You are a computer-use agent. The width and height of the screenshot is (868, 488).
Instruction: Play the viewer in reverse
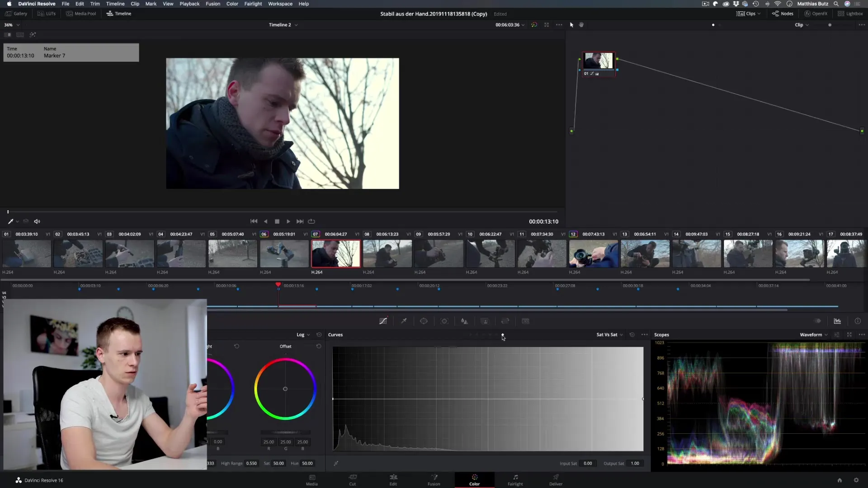(266, 221)
